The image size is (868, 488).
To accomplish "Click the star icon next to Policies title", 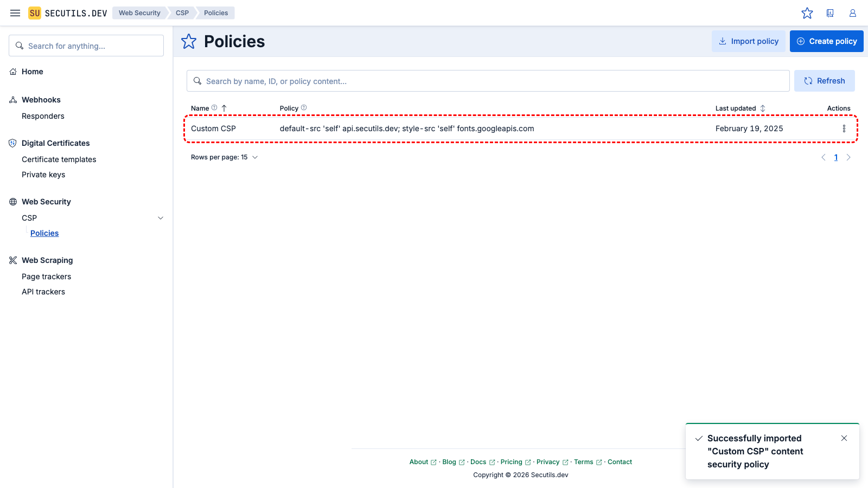I will pyautogui.click(x=188, y=41).
